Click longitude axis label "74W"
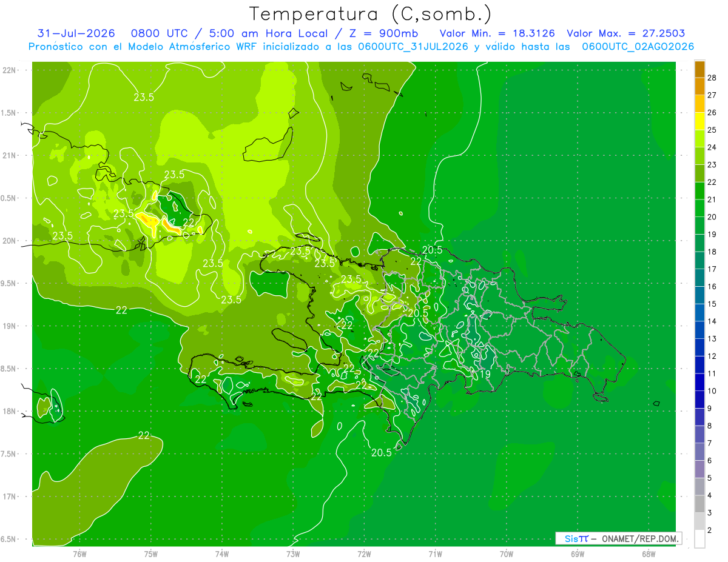 click(x=222, y=554)
